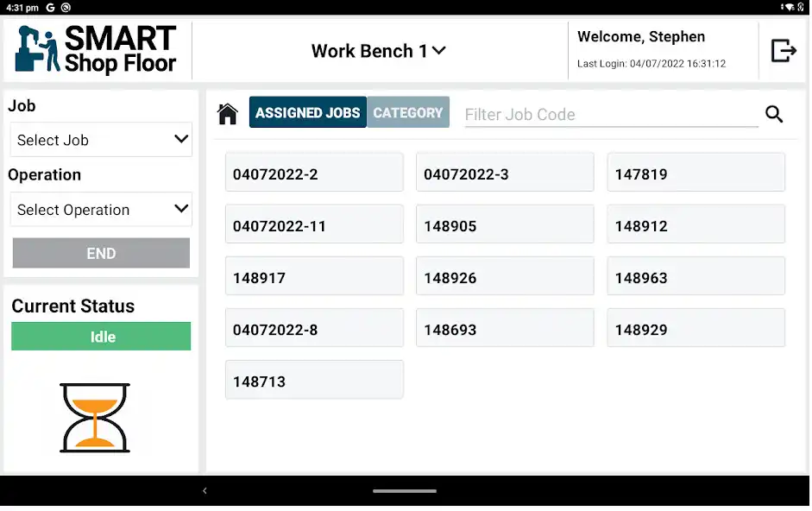Switch to the CATEGORY tab
812x511 pixels.
(x=408, y=112)
